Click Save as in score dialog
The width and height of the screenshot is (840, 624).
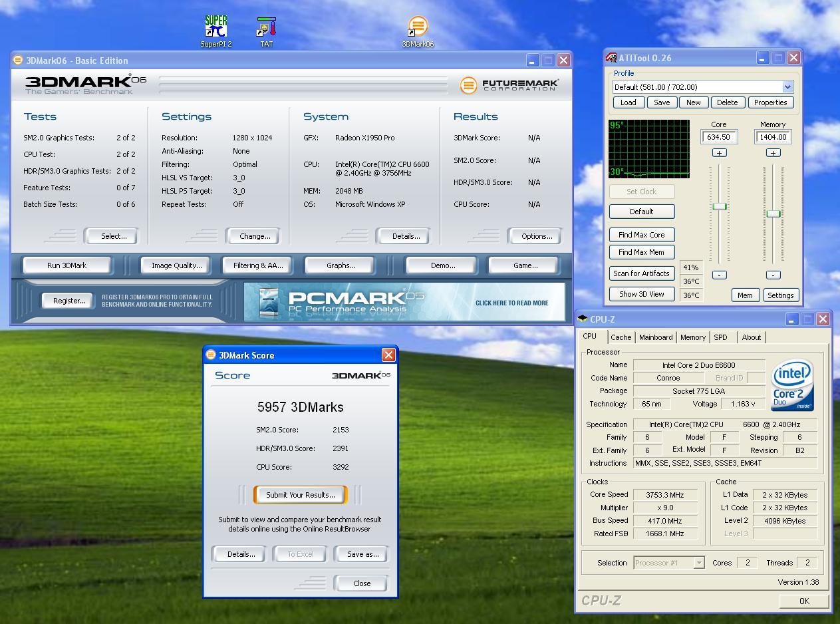click(x=362, y=554)
